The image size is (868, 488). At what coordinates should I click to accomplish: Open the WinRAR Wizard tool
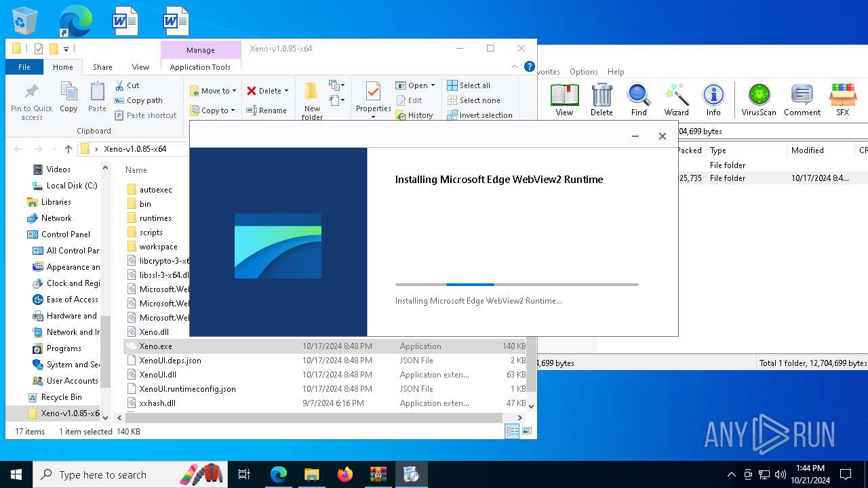[x=676, y=100]
